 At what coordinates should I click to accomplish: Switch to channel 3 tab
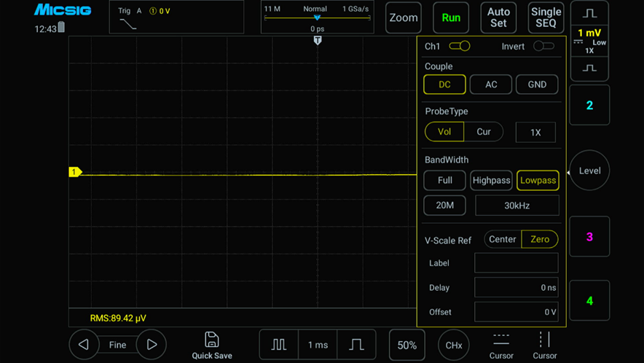[589, 237]
